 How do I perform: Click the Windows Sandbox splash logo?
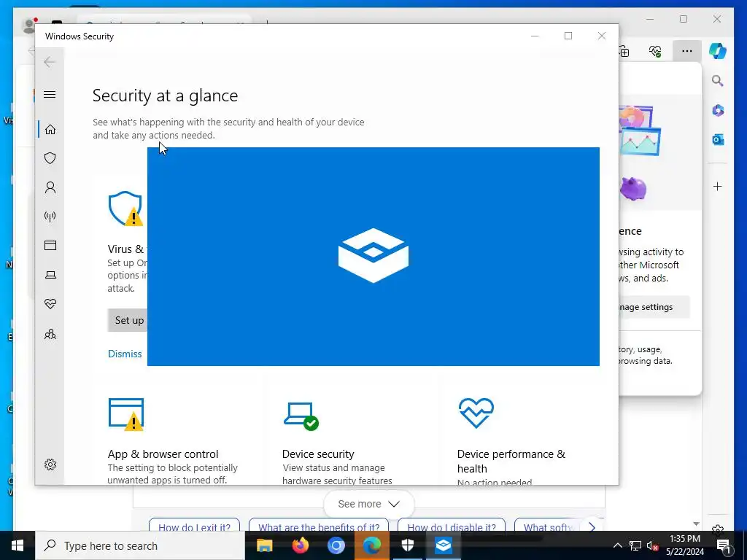tap(373, 255)
